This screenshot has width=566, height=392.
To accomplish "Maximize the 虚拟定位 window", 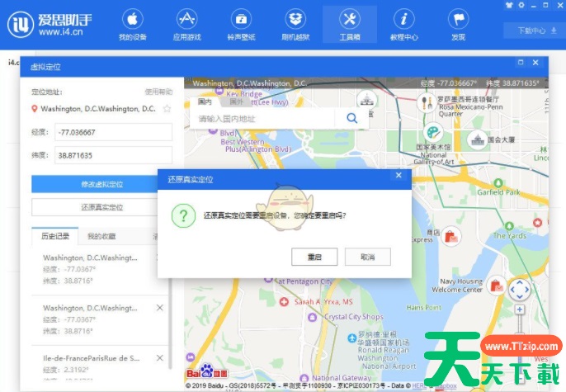I will pos(521,62).
